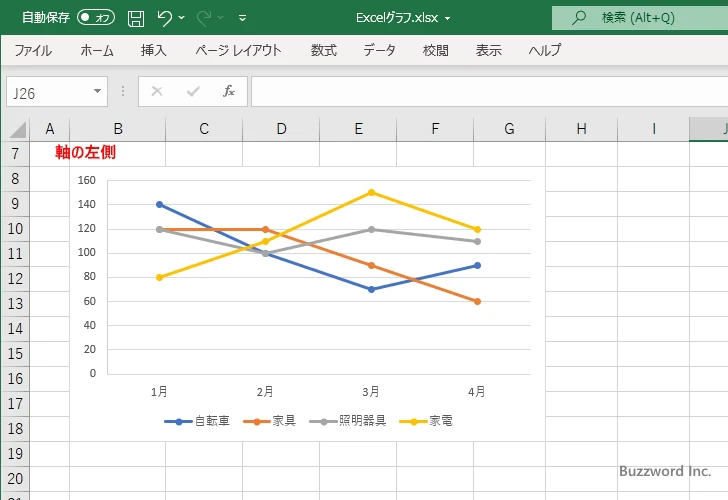Select row 7 header
728x500 pixels.
[x=15, y=154]
